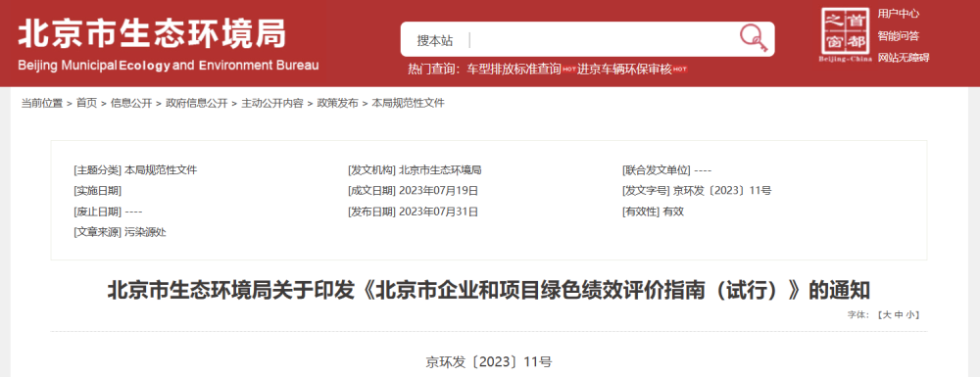Click 发文机构 北京市生态环境局 field
This screenshot has height=377, width=980.
pos(415,169)
